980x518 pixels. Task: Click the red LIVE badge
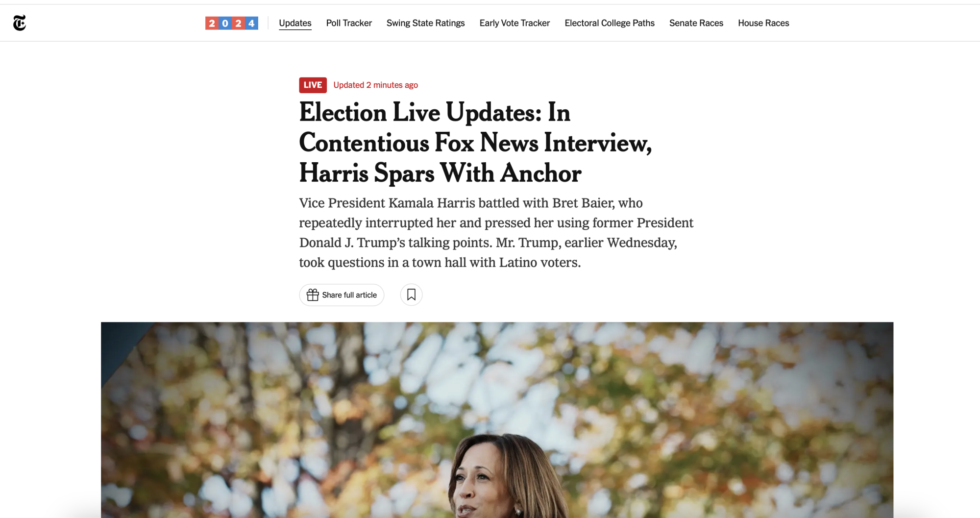[313, 85]
